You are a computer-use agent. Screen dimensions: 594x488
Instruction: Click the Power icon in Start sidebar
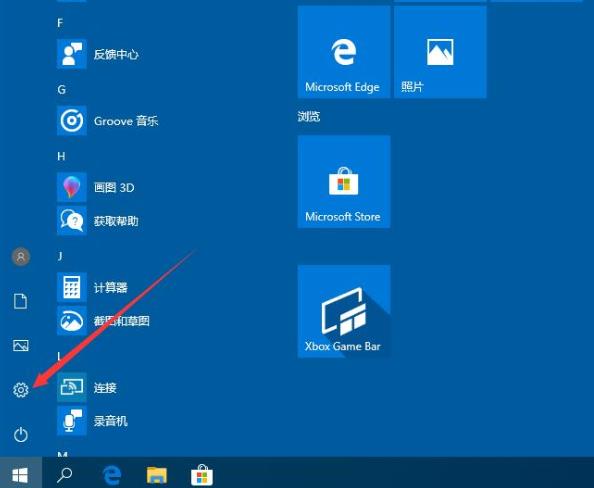coord(21,434)
